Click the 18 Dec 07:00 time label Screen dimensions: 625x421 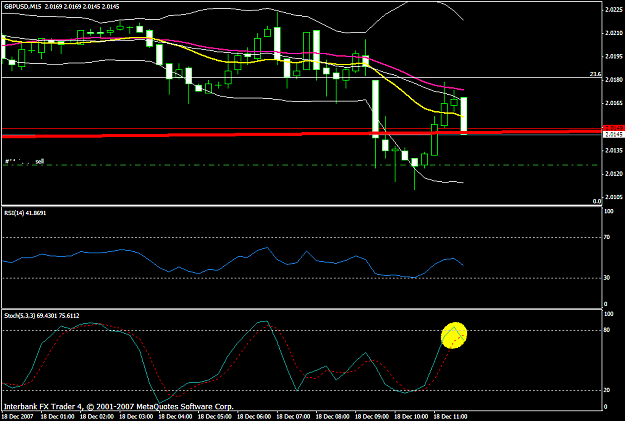click(293, 417)
